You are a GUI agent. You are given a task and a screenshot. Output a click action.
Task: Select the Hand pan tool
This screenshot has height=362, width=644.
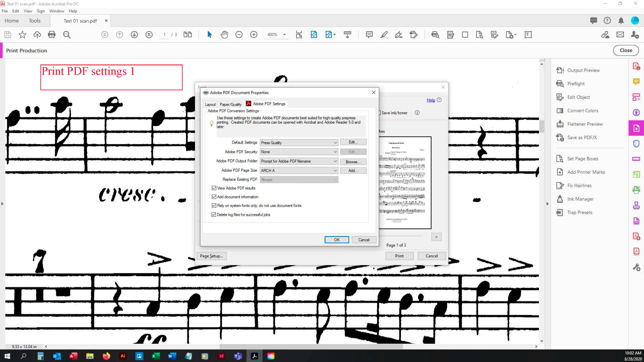point(224,35)
